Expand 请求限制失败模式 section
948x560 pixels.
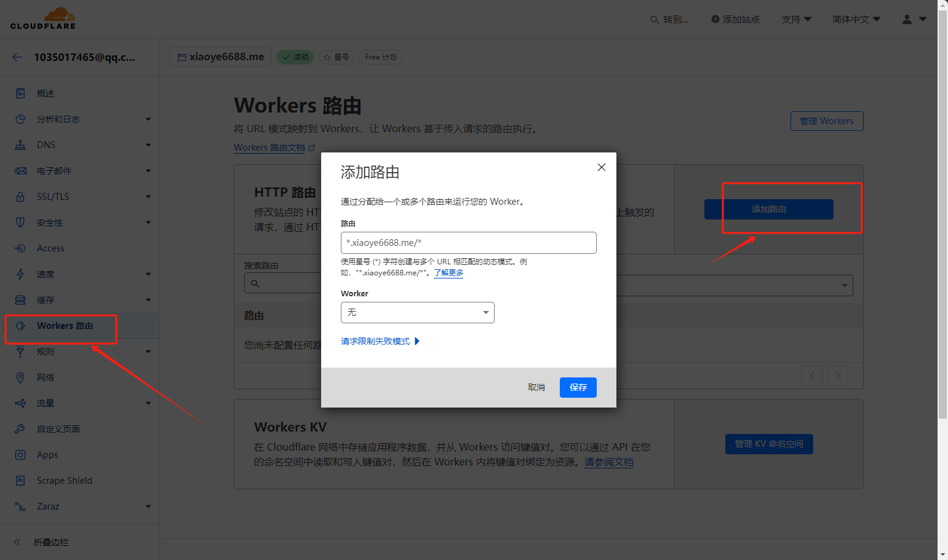pos(380,341)
